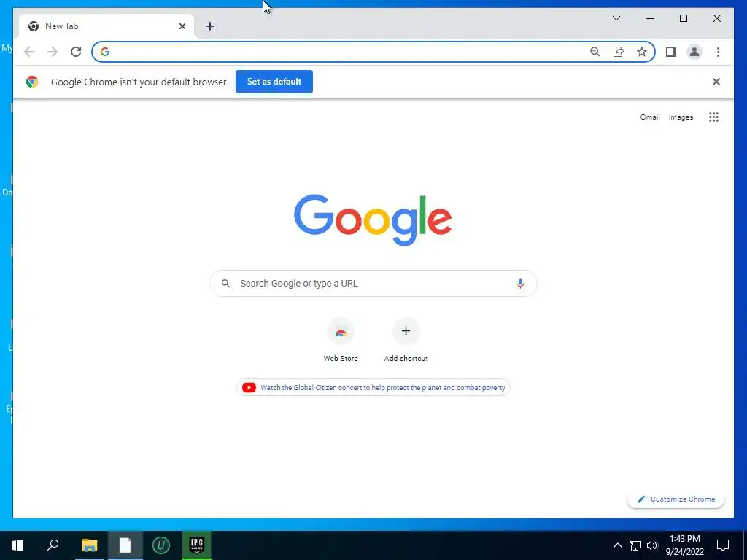Screen dimensions: 747x560
Task: Click Set as default button
Action: tap(274, 82)
